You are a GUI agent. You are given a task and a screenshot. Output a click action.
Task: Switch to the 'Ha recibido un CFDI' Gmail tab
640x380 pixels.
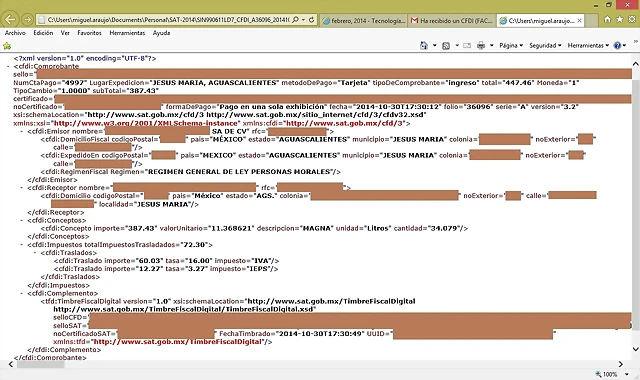pyautogui.click(x=452, y=20)
